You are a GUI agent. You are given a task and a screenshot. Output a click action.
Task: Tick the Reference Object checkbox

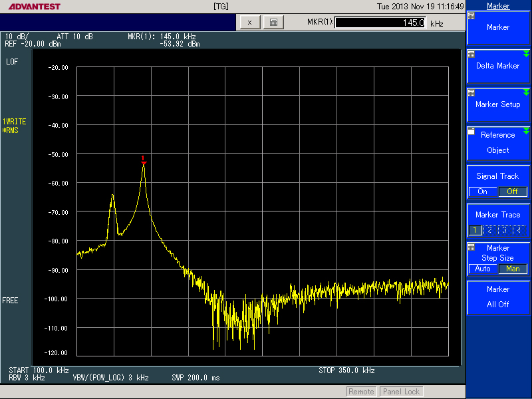[471, 132]
